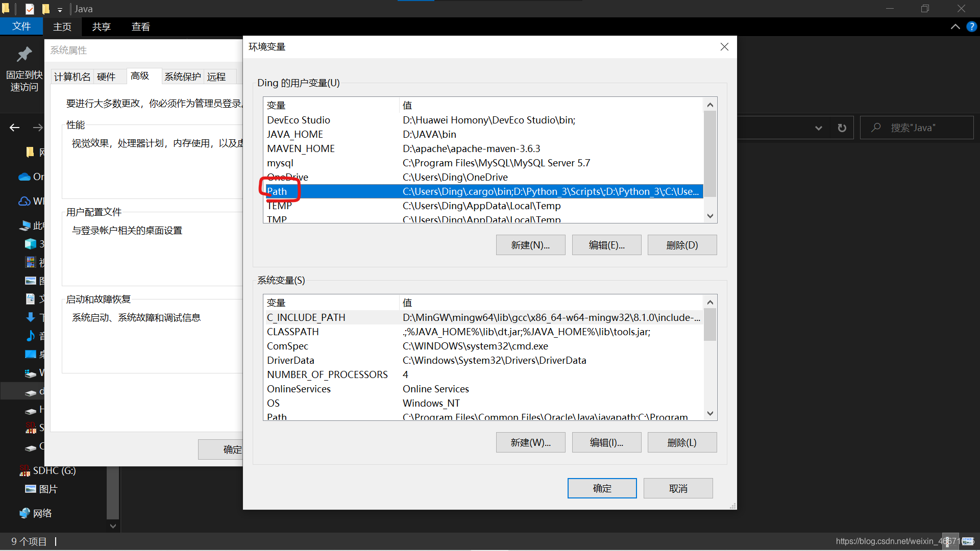Open the Explorer help icon
This screenshot has width=980, height=551.
point(971,27)
